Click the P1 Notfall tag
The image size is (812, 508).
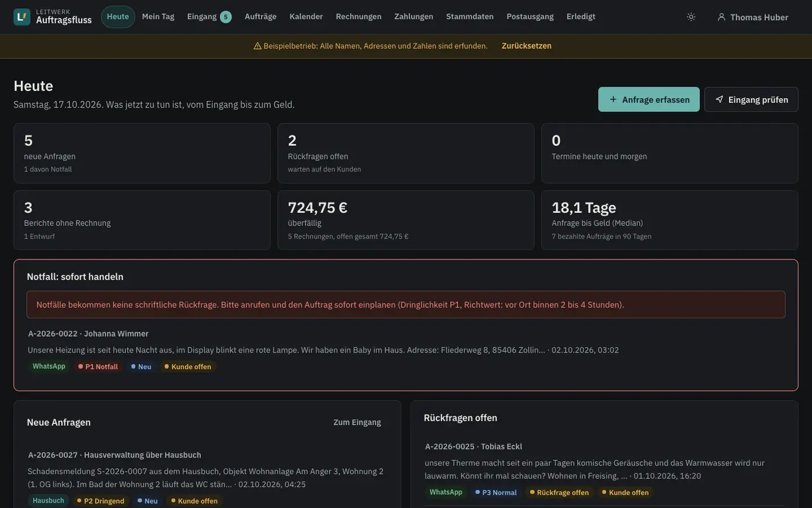click(x=98, y=366)
